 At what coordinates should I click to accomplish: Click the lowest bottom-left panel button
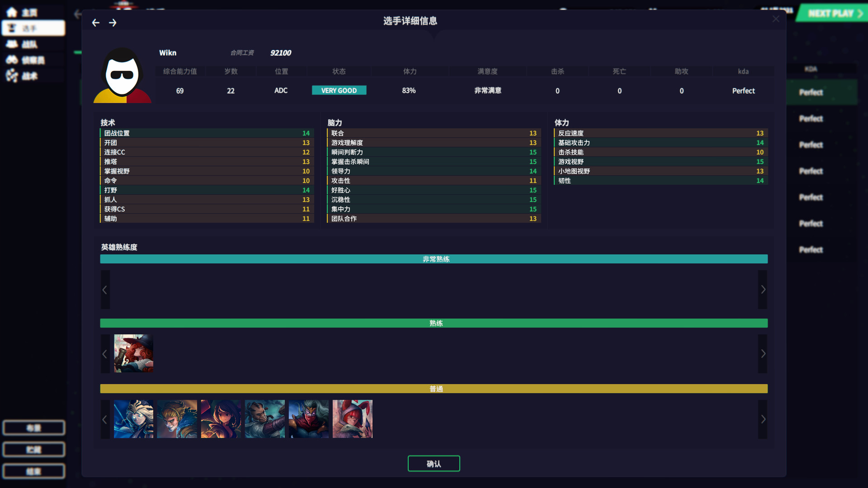(x=33, y=471)
